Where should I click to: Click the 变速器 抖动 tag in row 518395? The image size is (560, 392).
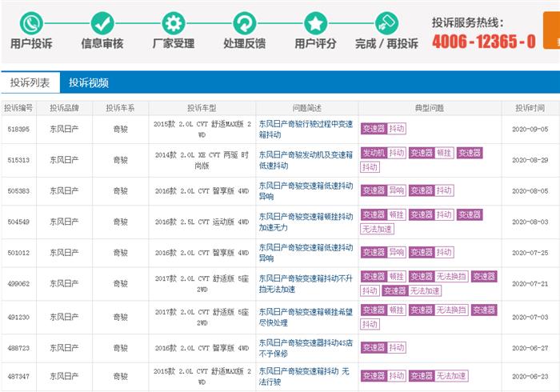[x=383, y=129]
